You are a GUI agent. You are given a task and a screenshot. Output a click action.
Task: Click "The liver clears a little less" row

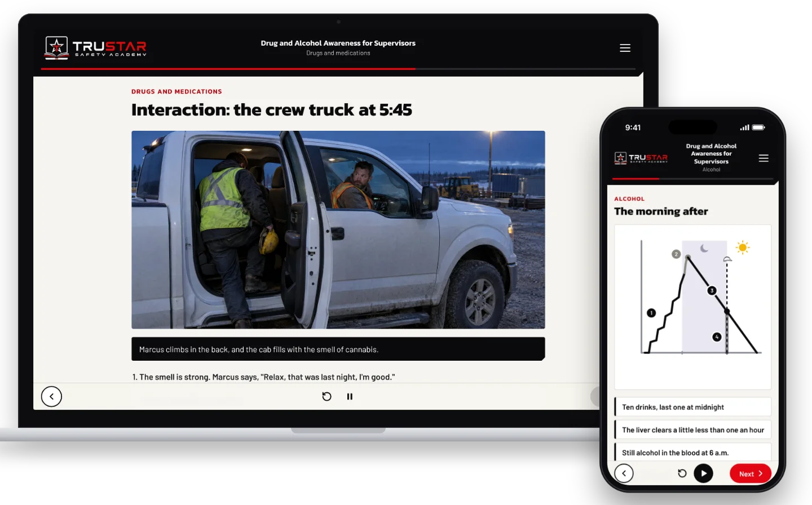pos(693,429)
